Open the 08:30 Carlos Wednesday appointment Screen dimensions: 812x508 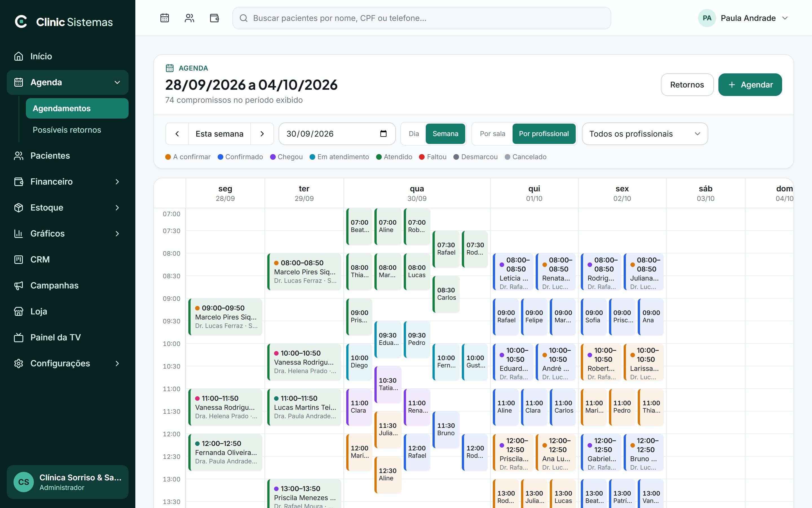pyautogui.click(x=446, y=294)
